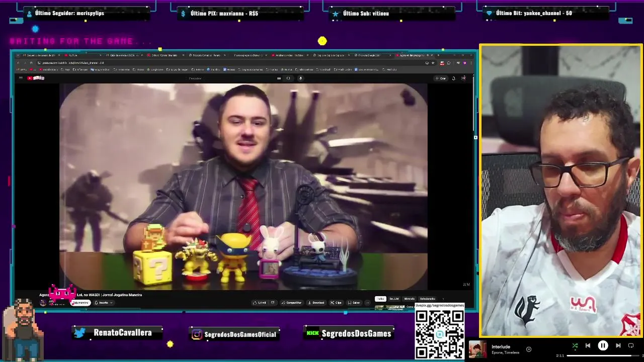Open the Inscrito subscription dropdown
This screenshot has width=644, height=362.
(105, 303)
